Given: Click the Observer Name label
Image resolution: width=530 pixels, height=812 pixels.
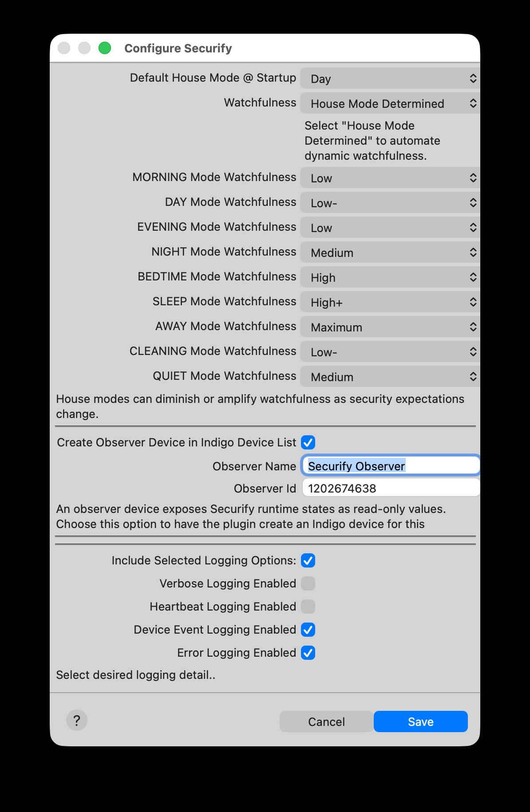Looking at the screenshot, I should 254,466.
